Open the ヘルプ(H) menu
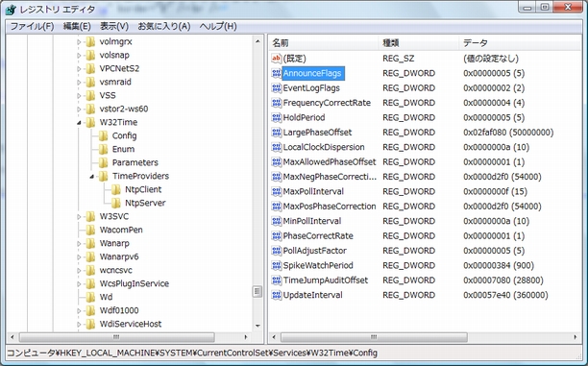588x366 pixels. click(218, 26)
